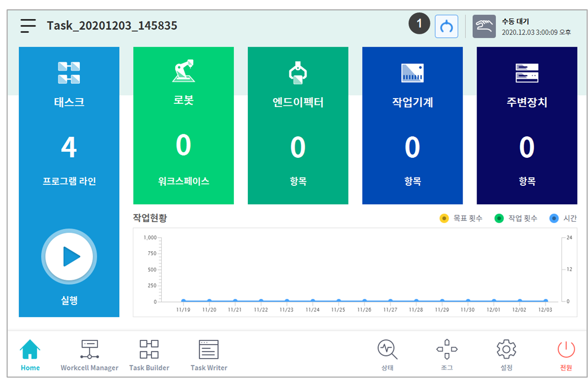Open Task Builder
This screenshot has height=385, width=588.
click(149, 355)
